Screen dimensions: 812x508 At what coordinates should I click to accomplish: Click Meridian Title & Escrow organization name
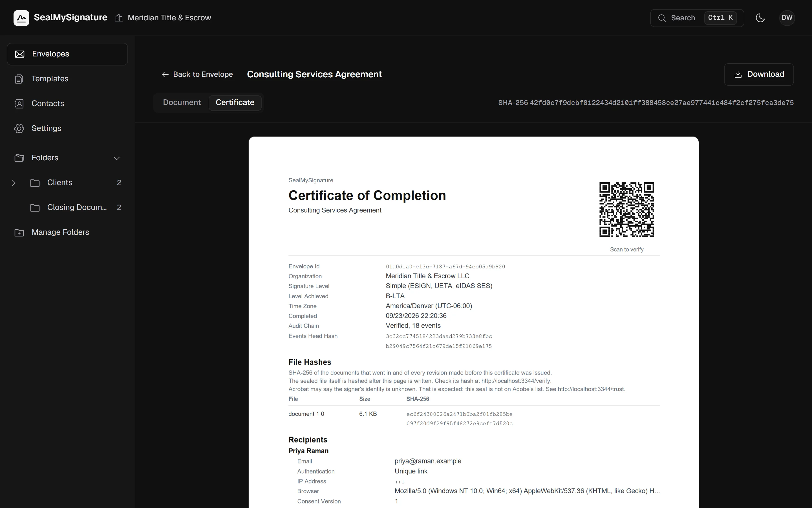click(x=169, y=18)
